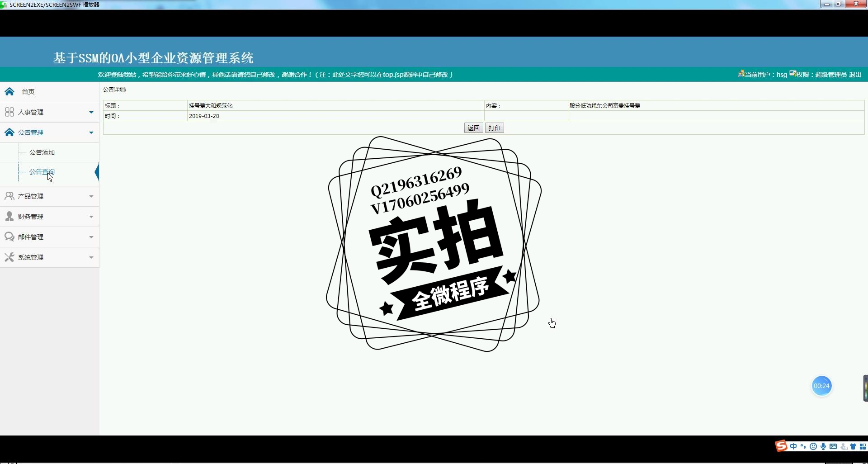Image resolution: width=868 pixels, height=464 pixels.
Task: Click the current user avatar icon
Action: (x=741, y=74)
